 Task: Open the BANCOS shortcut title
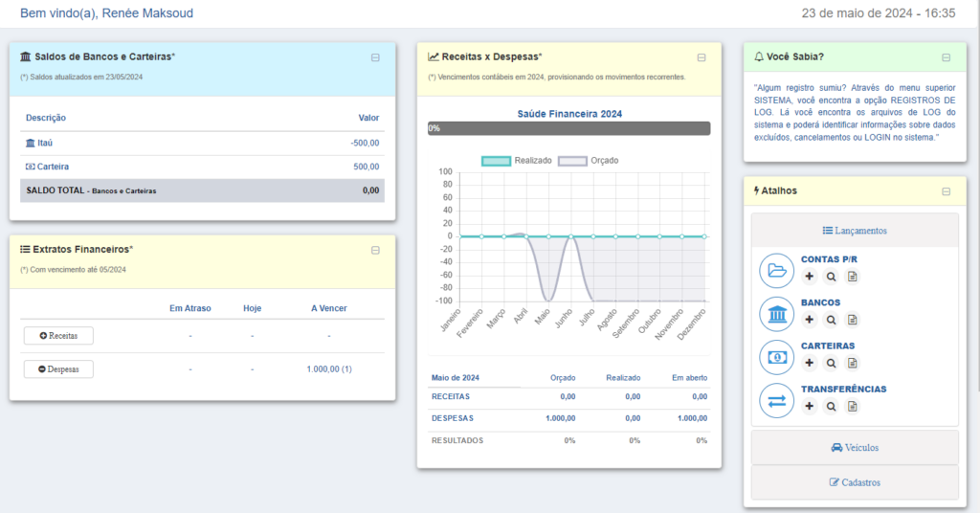pyautogui.click(x=820, y=302)
